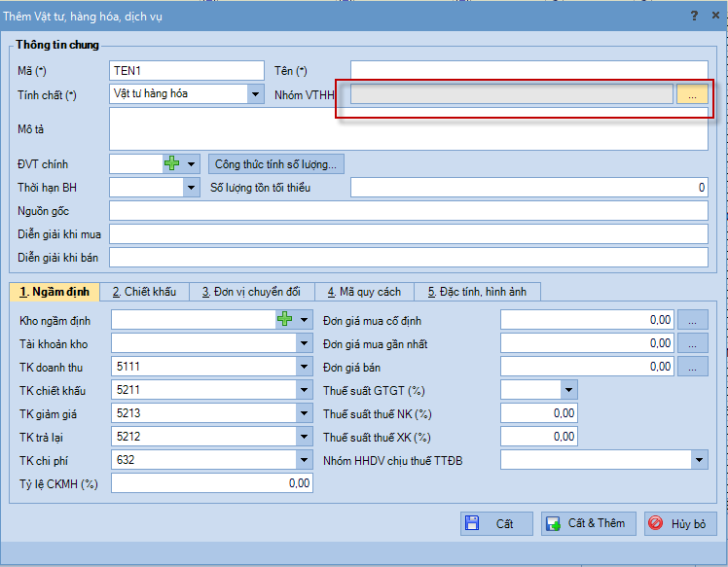Viewport: 728px width, 567px height.
Task: Click the green plus icon beside ĐVT chính
Action: click(x=171, y=164)
